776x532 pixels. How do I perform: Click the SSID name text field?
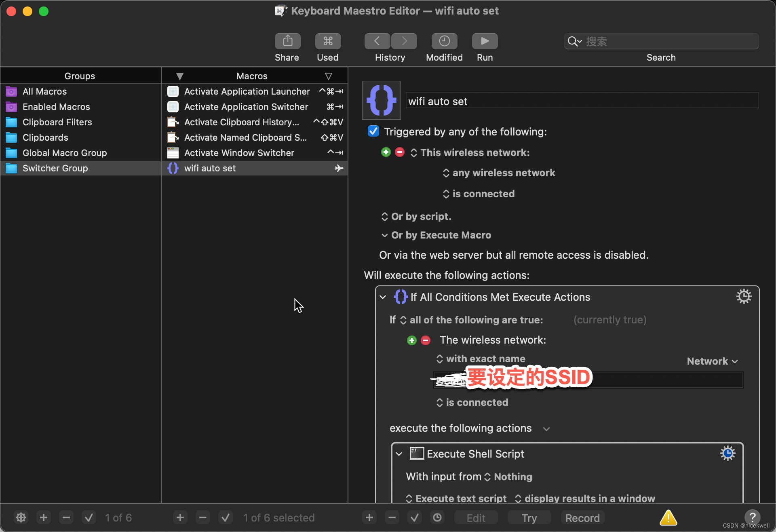pos(588,379)
